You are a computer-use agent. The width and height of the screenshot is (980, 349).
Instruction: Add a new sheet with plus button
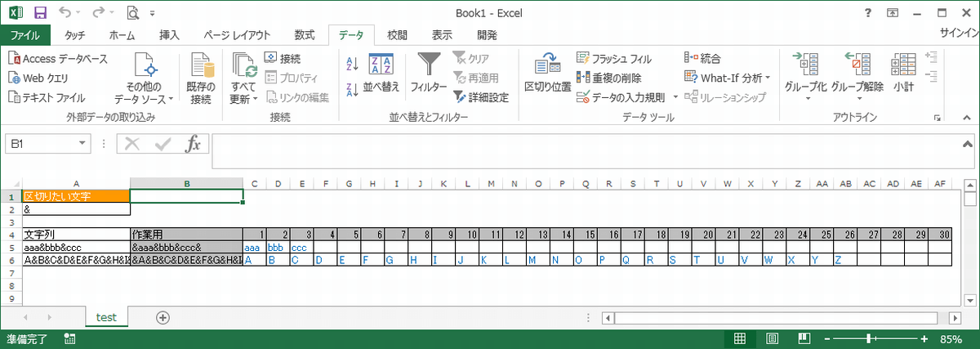pos(163,316)
